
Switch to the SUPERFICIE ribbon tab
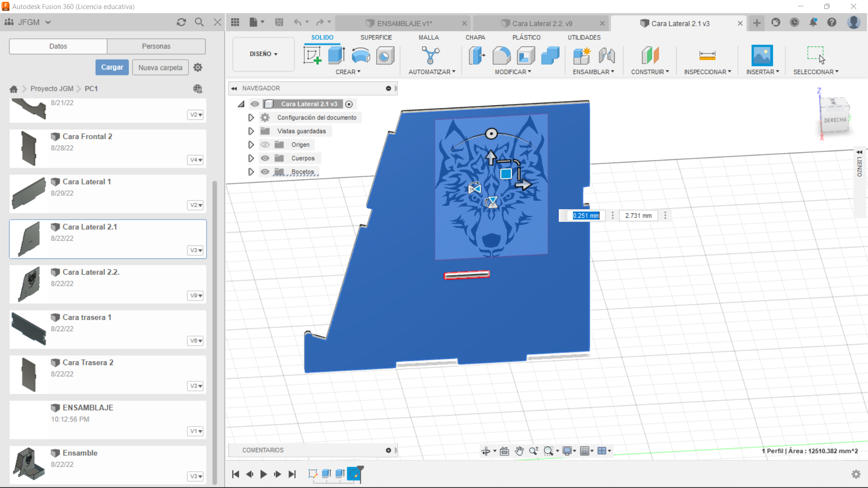(376, 38)
